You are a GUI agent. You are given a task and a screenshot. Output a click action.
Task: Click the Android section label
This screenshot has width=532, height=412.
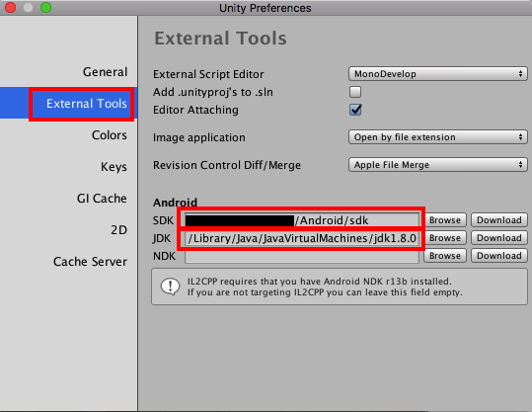tap(175, 203)
